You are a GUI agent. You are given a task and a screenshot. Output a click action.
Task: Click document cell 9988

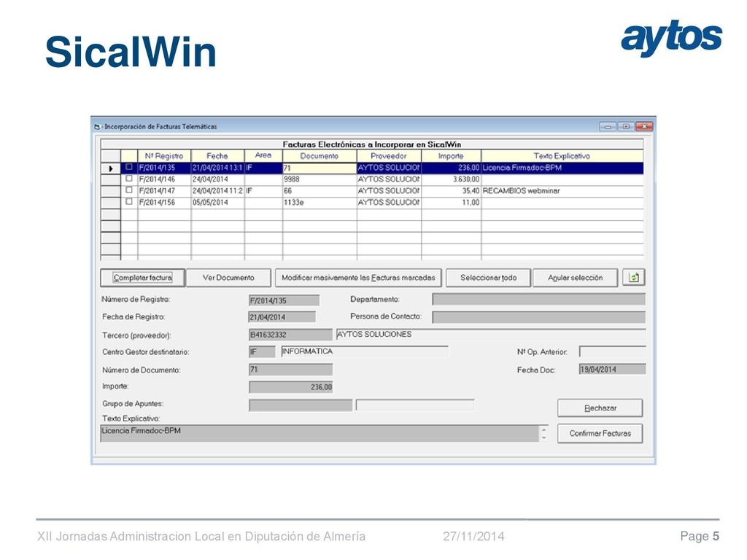pyautogui.click(x=320, y=179)
